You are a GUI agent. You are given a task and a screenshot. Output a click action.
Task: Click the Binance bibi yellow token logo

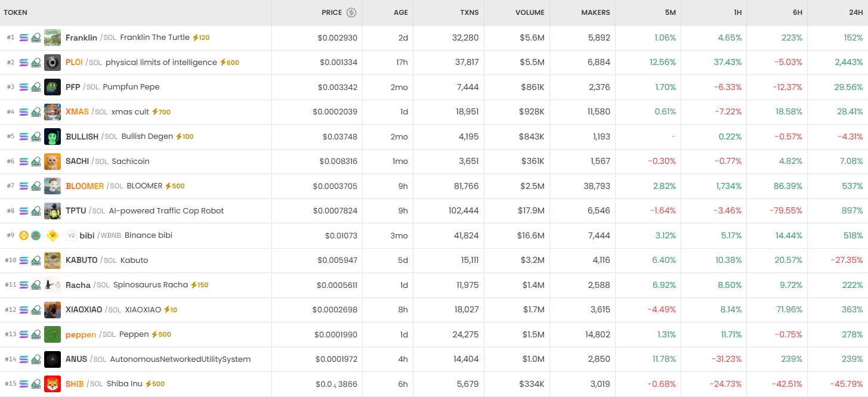tap(52, 235)
